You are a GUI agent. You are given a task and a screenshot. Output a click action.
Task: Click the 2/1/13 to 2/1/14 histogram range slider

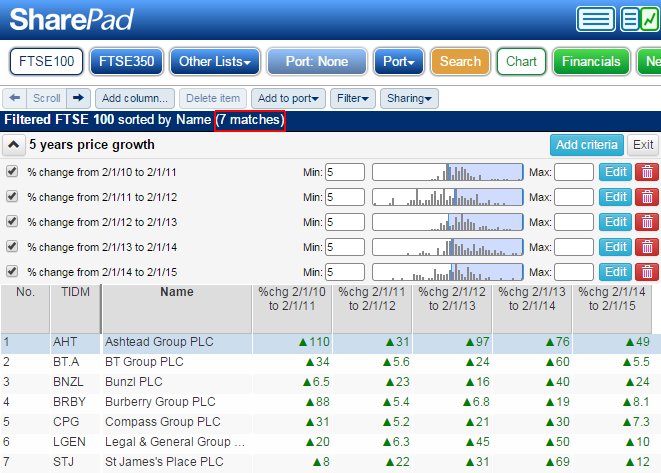(x=448, y=247)
